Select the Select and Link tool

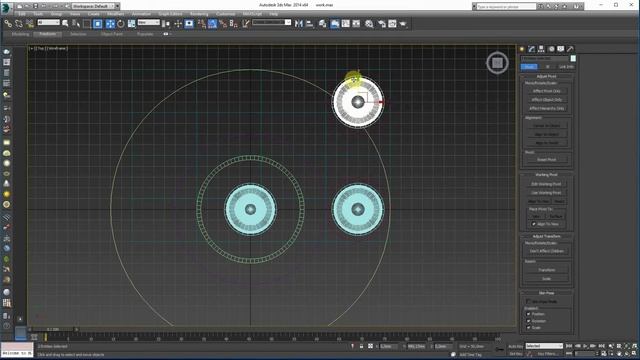pos(8,24)
